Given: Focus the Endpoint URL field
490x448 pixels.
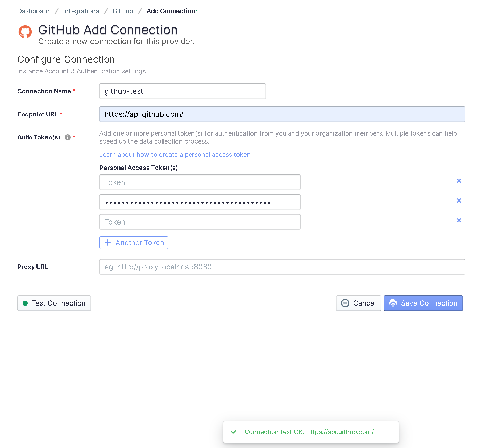Looking at the screenshot, I should click(282, 114).
